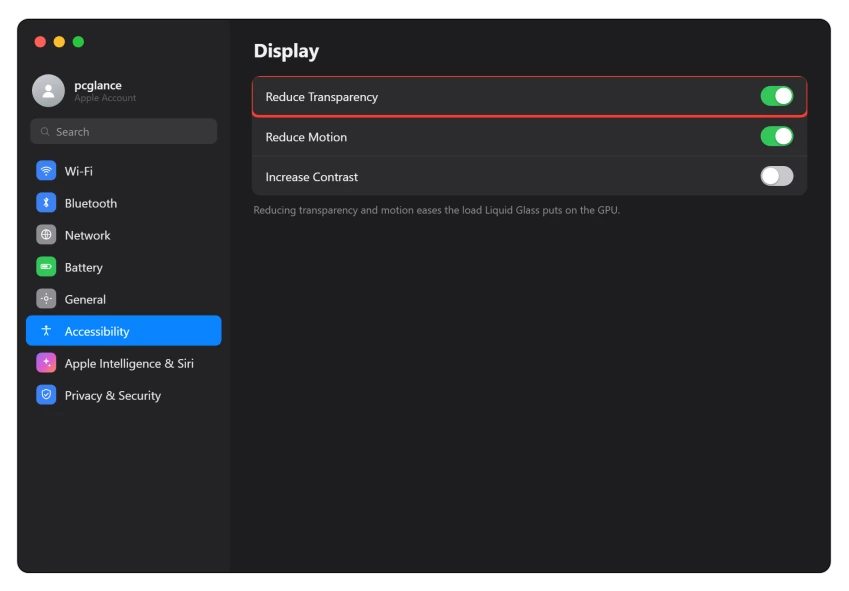This screenshot has width=849, height=591.
Task: Click the Wi-Fi icon in sidebar
Action: (x=46, y=171)
